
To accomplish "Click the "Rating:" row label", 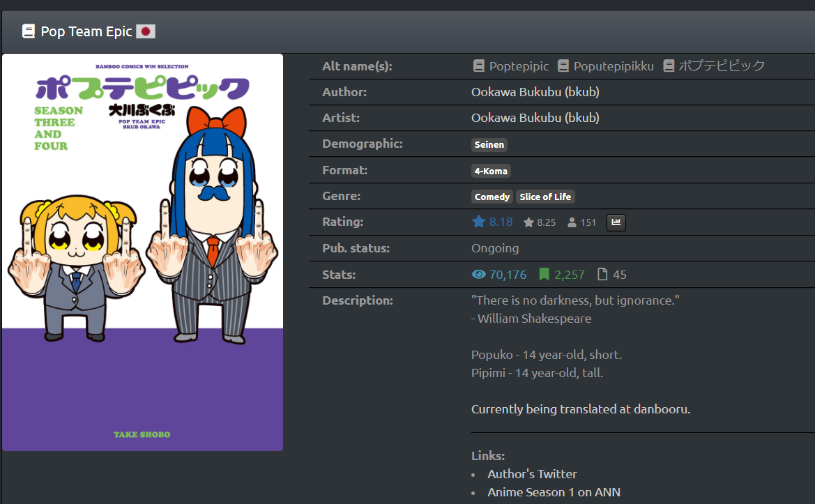I will tap(342, 222).
